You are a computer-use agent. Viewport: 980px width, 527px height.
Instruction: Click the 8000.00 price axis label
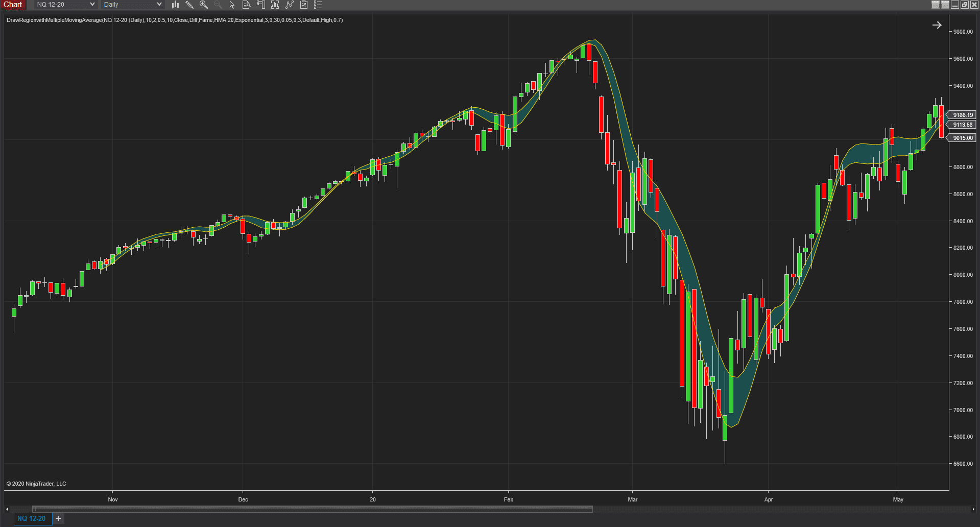tap(963, 275)
